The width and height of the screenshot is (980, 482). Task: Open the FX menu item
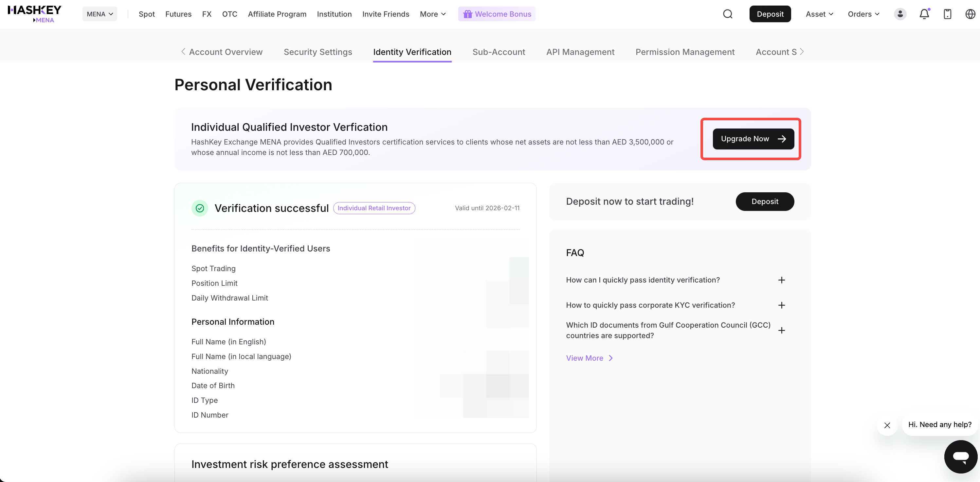click(207, 14)
